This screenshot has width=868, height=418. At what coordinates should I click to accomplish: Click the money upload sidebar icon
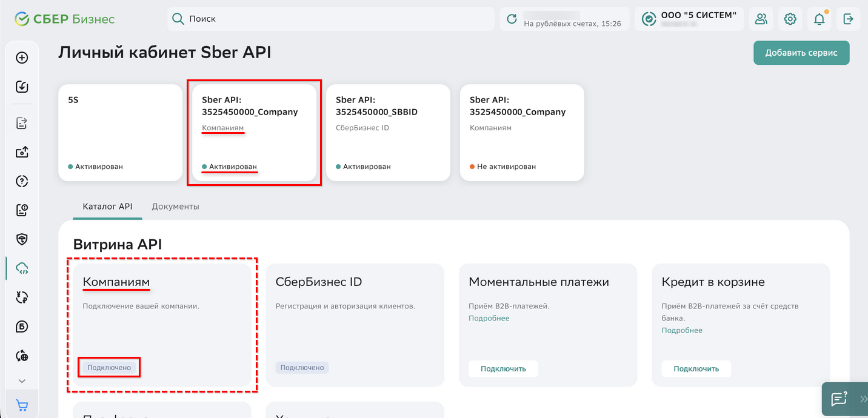pyautogui.click(x=22, y=152)
